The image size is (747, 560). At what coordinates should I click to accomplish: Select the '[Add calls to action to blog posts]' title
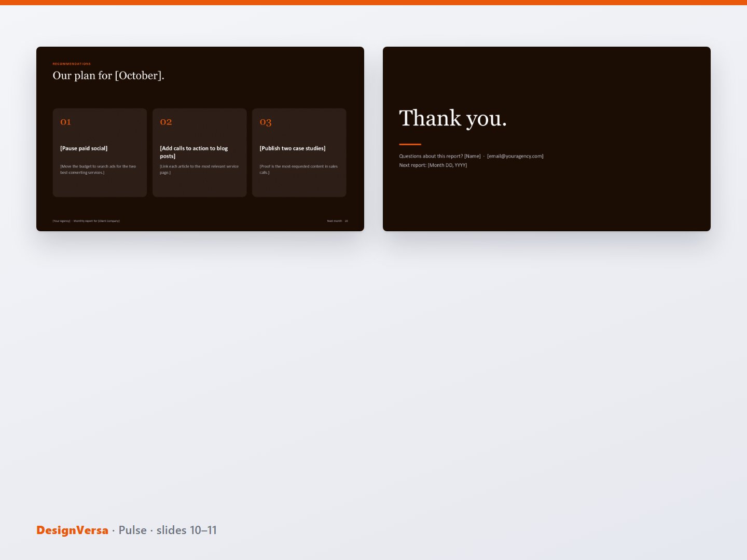click(194, 152)
